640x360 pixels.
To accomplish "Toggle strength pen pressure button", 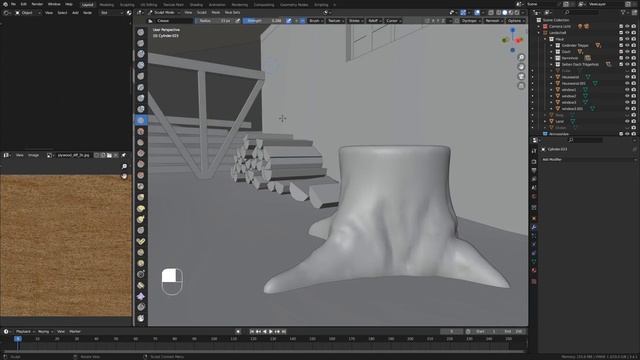I will tap(289, 21).
